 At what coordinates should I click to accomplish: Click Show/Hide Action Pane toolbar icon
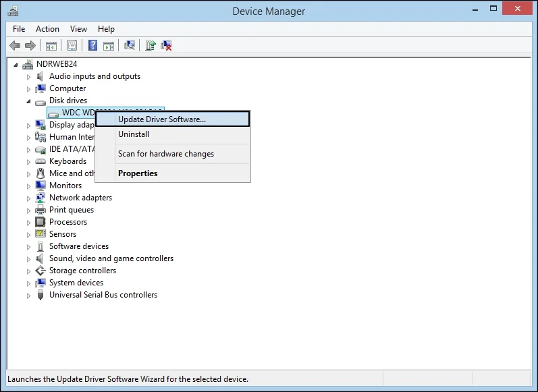[x=109, y=46]
